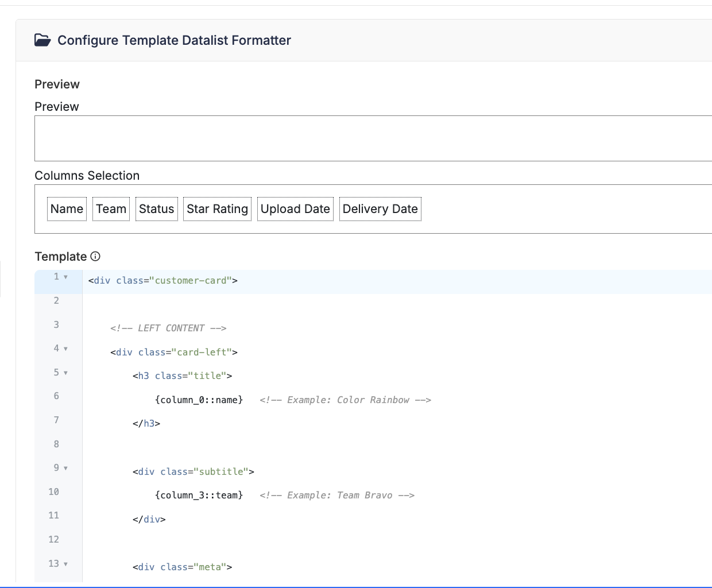Fold the h3 title block at line 5
This screenshot has width=712, height=588.
(65, 373)
